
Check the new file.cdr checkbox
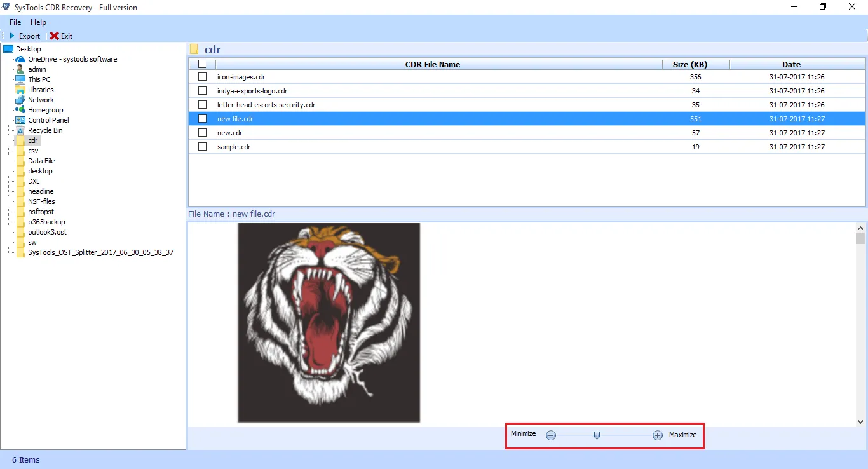pyautogui.click(x=202, y=119)
